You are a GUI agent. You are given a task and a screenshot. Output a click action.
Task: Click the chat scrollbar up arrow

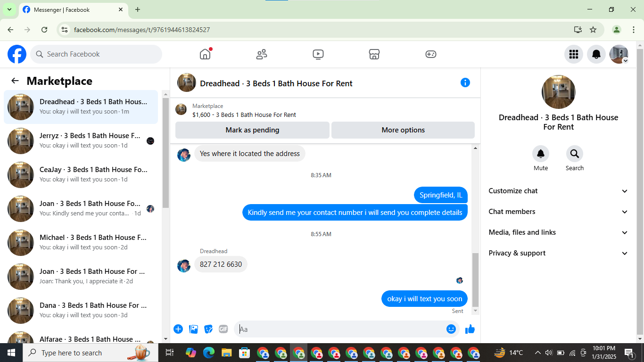click(475, 148)
